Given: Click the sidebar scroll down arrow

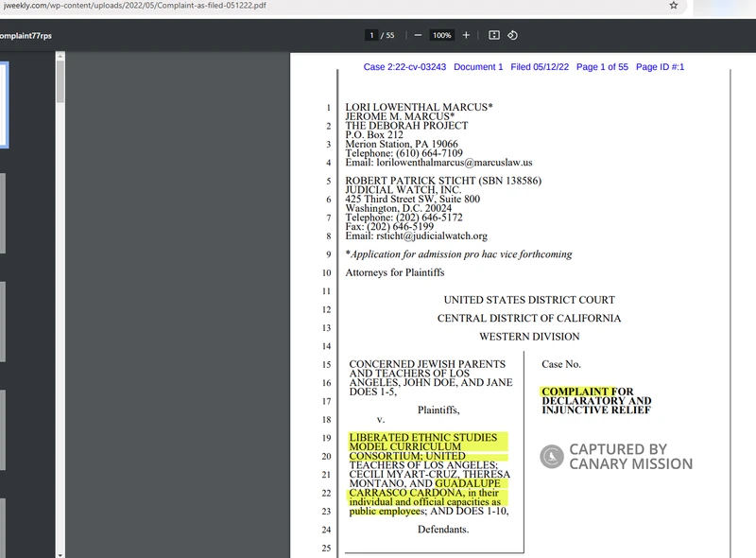Looking at the screenshot, I should pyautogui.click(x=60, y=554).
